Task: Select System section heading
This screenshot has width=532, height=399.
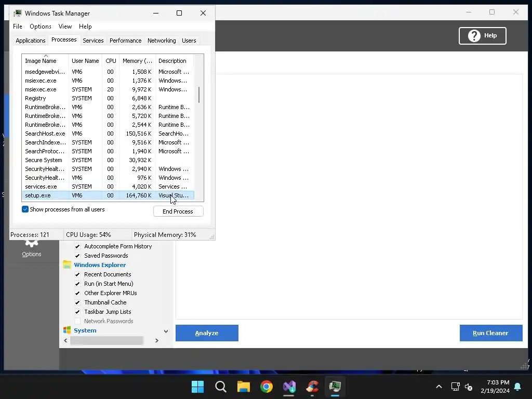Action: 85,330
